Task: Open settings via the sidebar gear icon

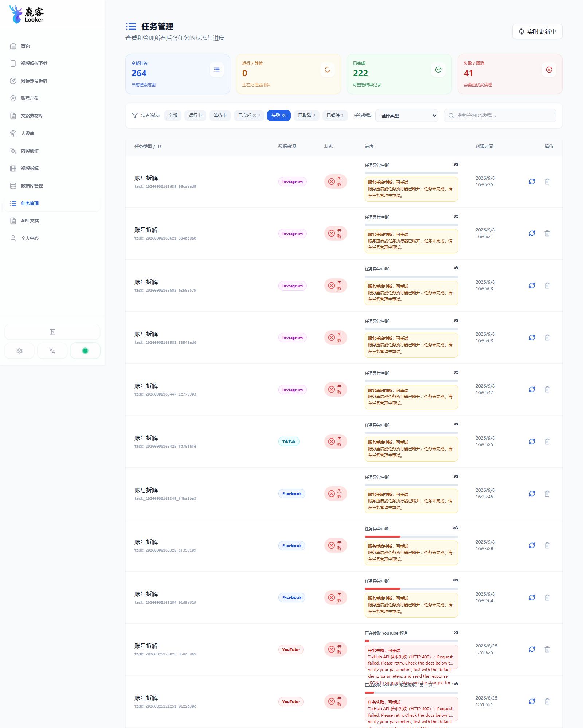Action: (19, 351)
